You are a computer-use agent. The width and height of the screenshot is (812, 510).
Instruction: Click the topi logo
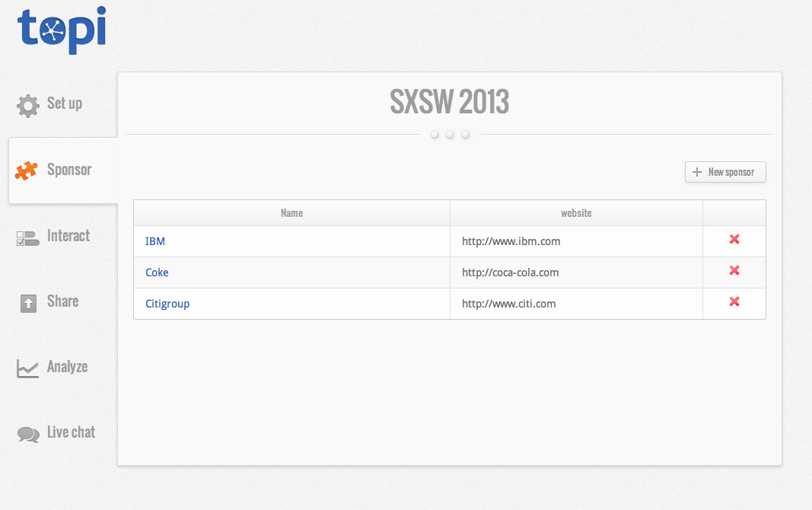[62, 30]
